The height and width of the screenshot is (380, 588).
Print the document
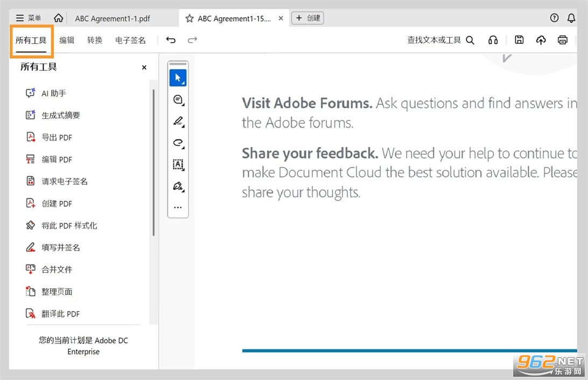click(x=563, y=40)
